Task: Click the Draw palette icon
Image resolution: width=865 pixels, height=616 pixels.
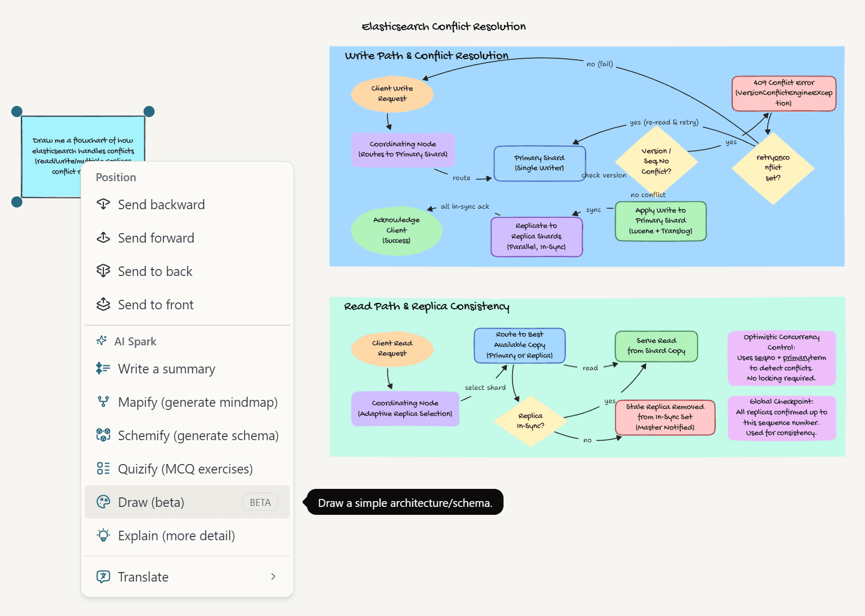Action: (x=102, y=502)
